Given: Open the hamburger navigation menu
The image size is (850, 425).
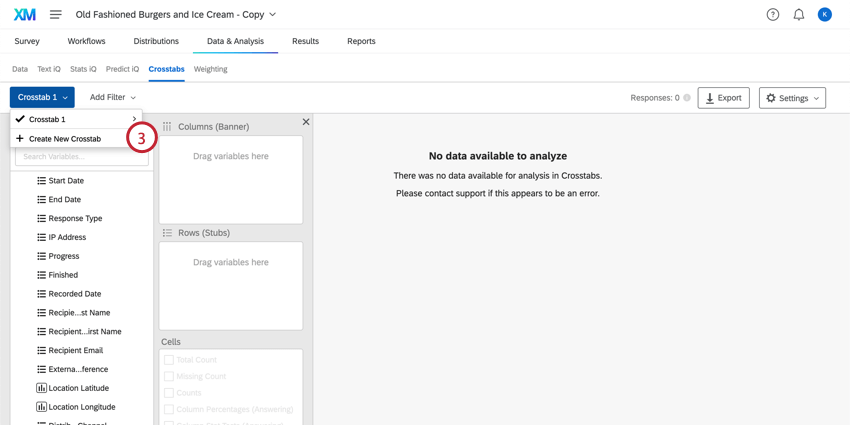Looking at the screenshot, I should [56, 15].
